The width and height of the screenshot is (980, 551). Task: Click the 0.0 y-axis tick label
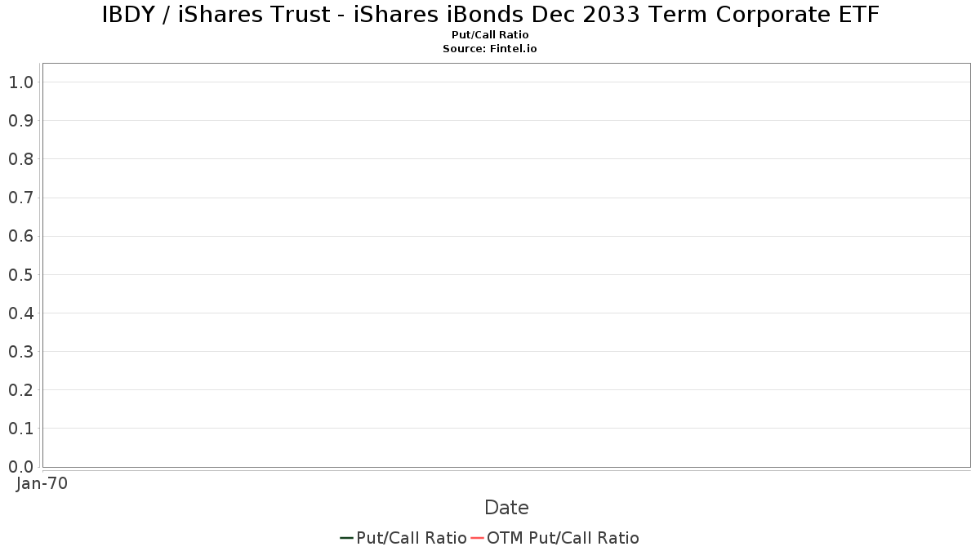pyautogui.click(x=20, y=467)
